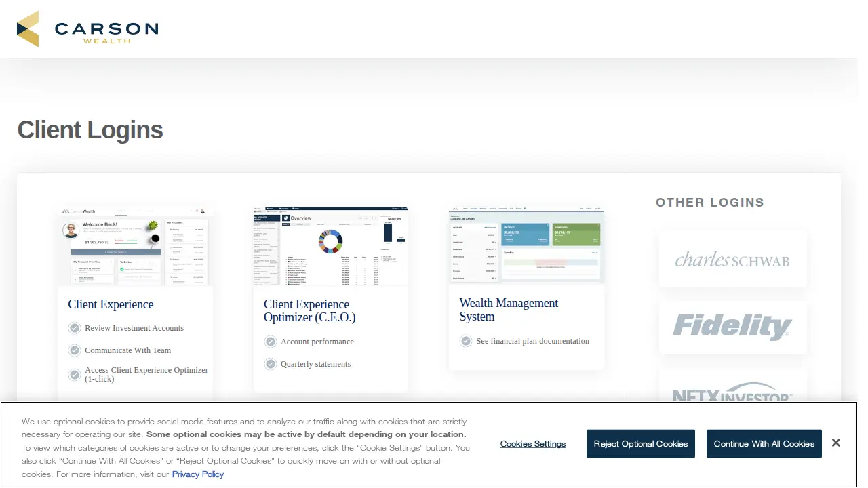The height and width of the screenshot is (488, 868).
Task: Click Access Client Experience Optimizer (1-click) text
Action: (146, 374)
